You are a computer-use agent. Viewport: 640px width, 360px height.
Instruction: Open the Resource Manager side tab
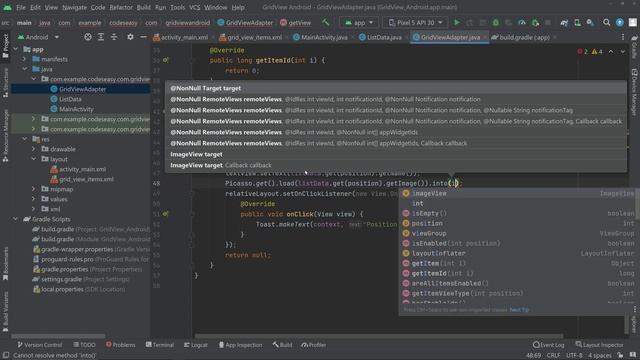(6, 136)
